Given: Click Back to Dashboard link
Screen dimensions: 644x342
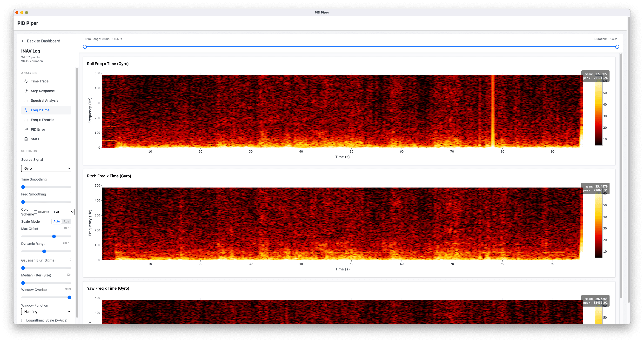Looking at the screenshot, I should 43,41.
